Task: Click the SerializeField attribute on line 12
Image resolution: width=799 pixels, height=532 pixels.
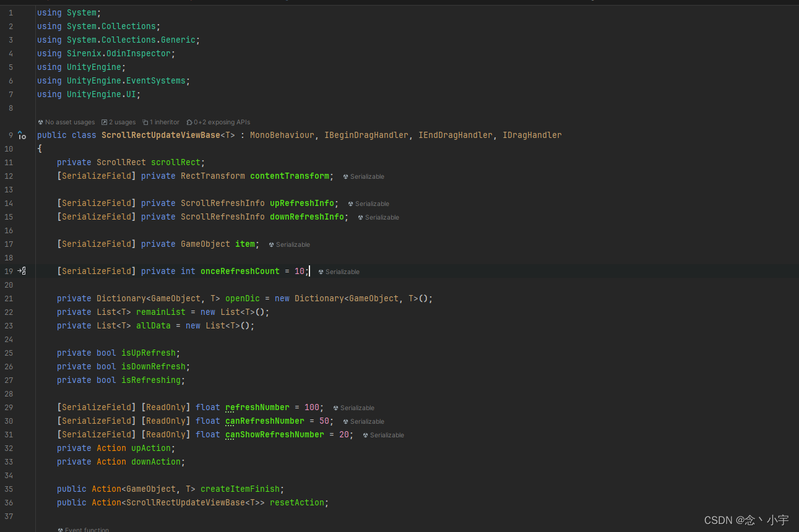Action: (97, 176)
